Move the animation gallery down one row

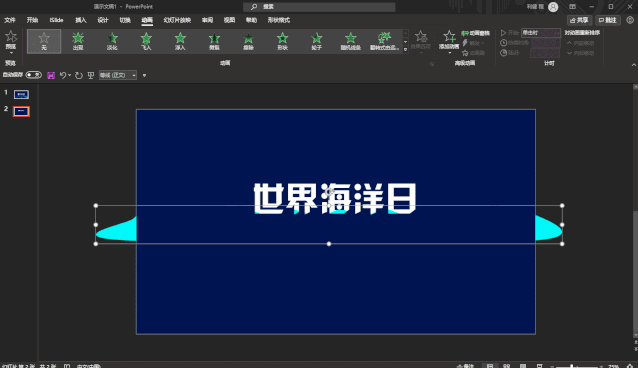pos(405,42)
